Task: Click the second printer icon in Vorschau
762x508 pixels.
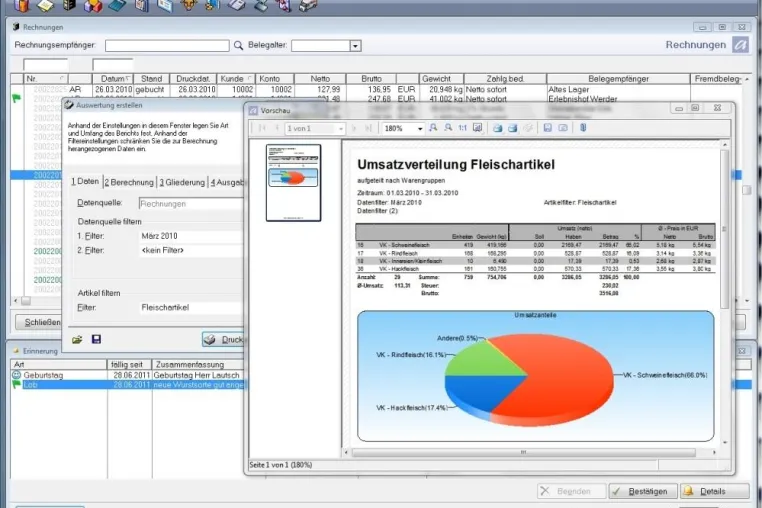Action: [x=513, y=128]
